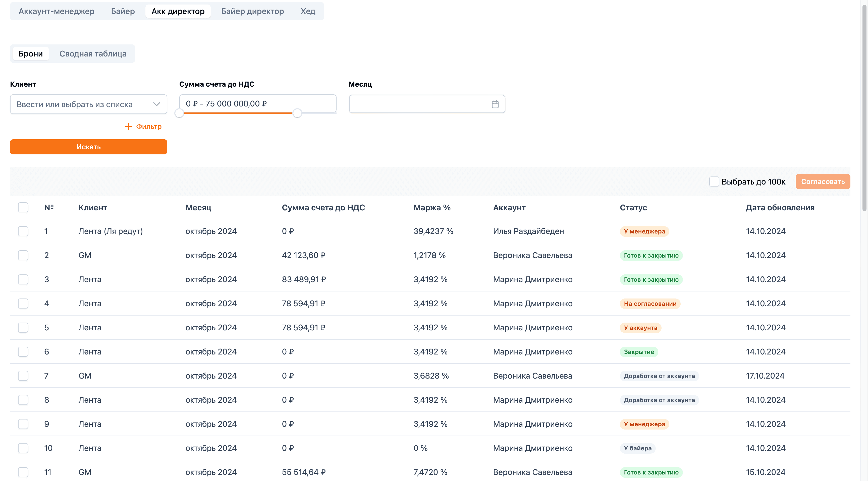Check the row 10 checkbox
Viewport: 868px width, 481px height.
point(23,448)
